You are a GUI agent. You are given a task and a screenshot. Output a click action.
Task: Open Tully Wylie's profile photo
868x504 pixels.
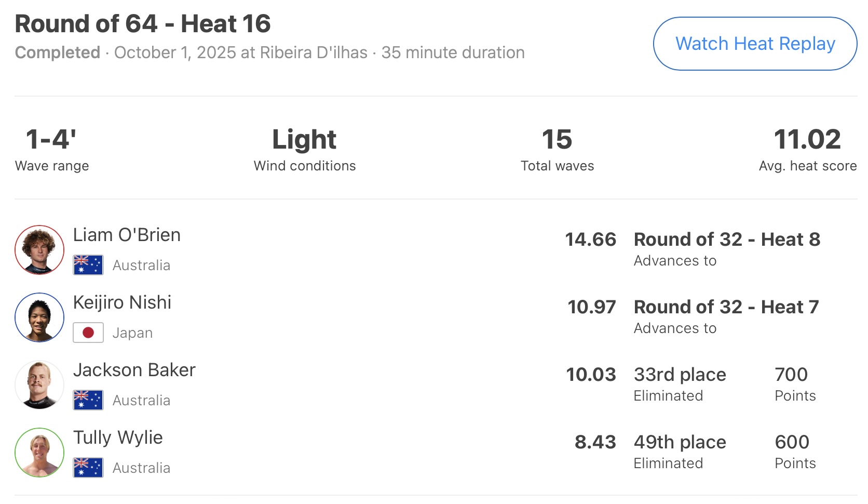(39, 453)
